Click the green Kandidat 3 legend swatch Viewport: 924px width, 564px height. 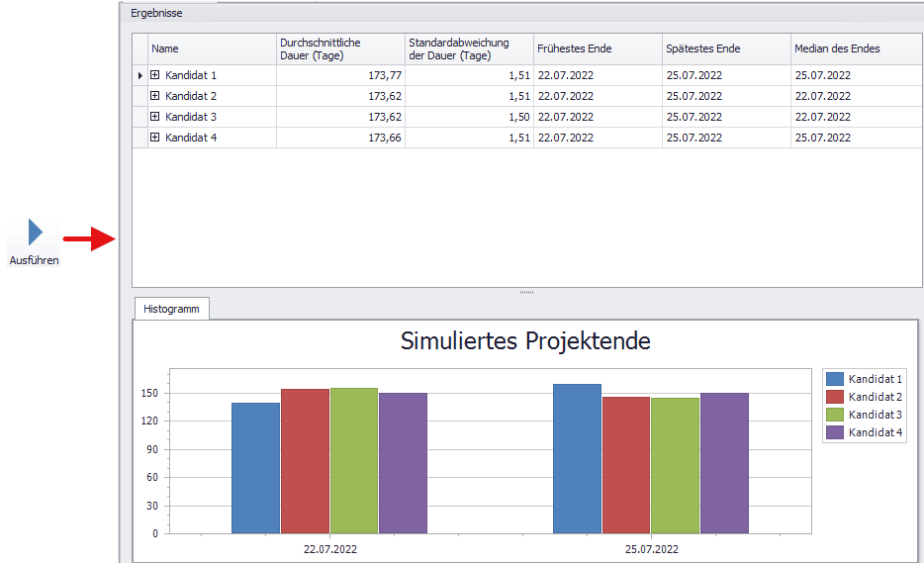tap(834, 415)
